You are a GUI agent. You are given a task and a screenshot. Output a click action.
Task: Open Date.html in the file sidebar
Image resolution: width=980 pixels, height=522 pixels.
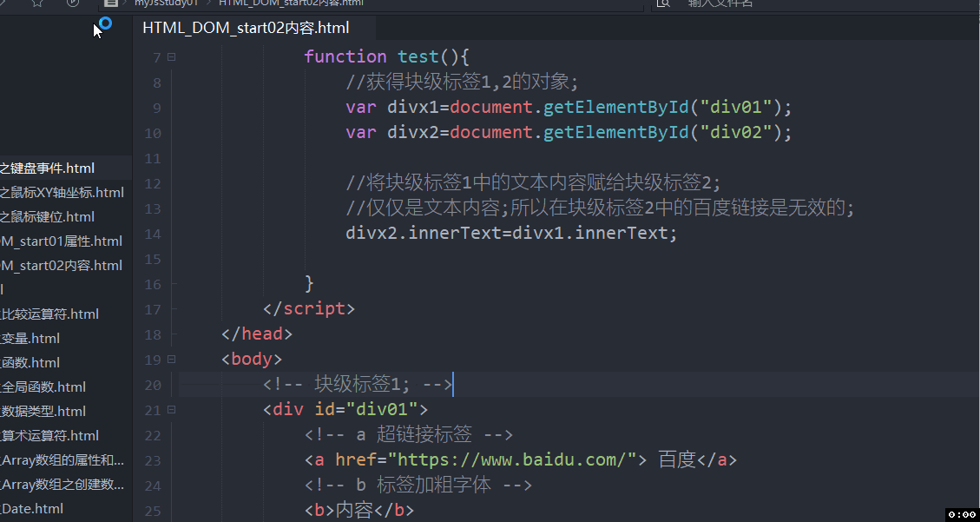coord(32,510)
